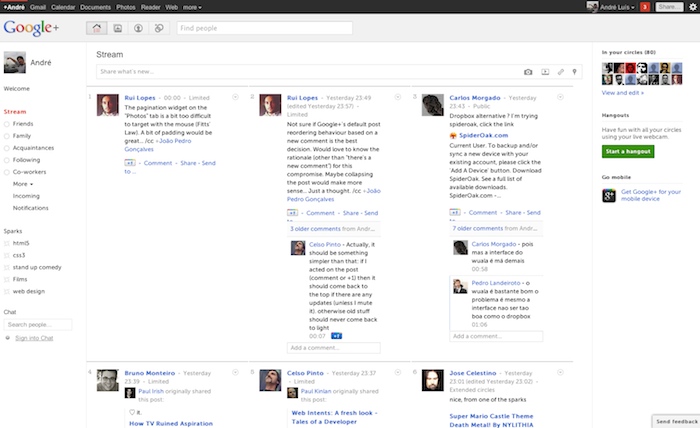Click the Find people search field
The image size is (700, 428).
tap(264, 28)
